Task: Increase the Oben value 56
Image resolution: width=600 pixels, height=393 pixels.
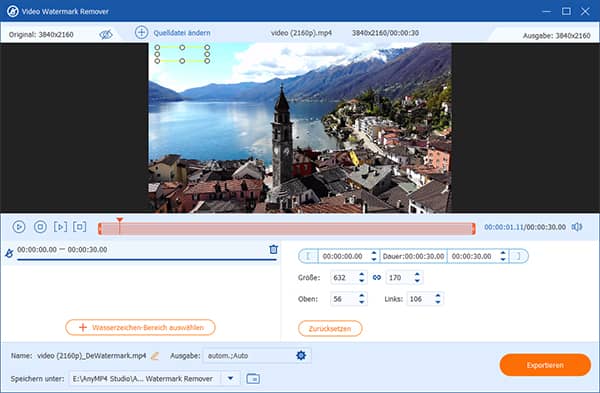Action: click(x=362, y=296)
